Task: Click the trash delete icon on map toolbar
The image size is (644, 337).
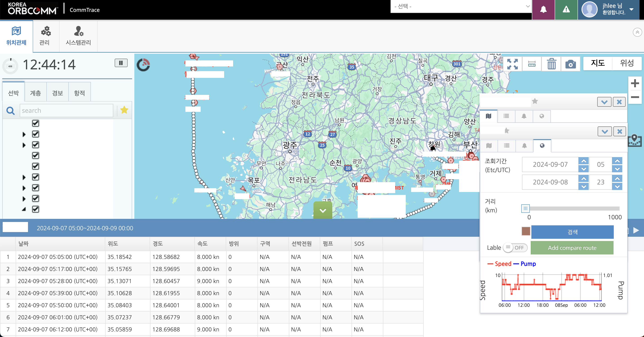Action: (551, 64)
